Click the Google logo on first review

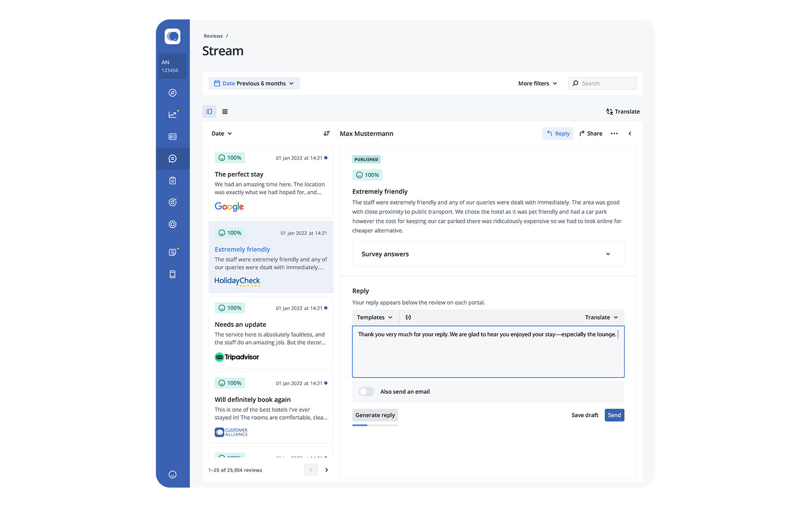[x=229, y=207]
